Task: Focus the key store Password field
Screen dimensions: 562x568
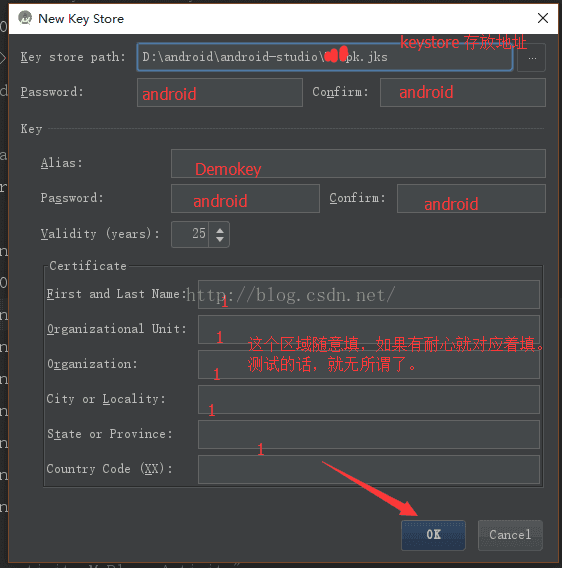Action: pyautogui.click(x=220, y=92)
